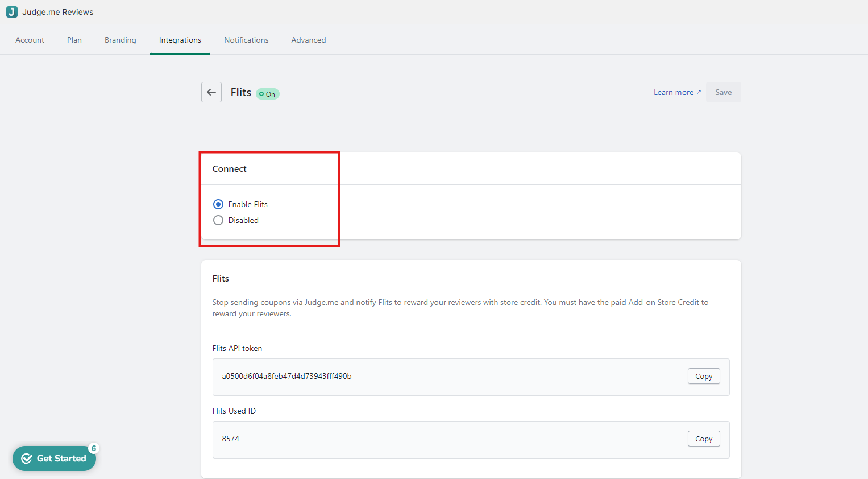The height and width of the screenshot is (479, 868).
Task: Open the Get Started checklist
Action: tap(54, 459)
